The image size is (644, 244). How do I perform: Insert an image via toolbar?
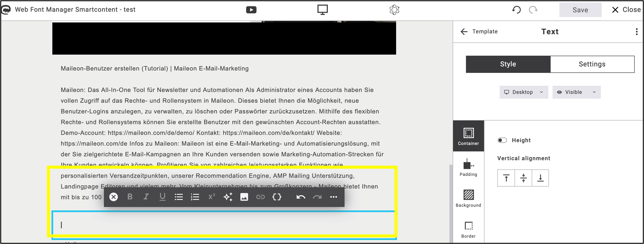point(244,197)
